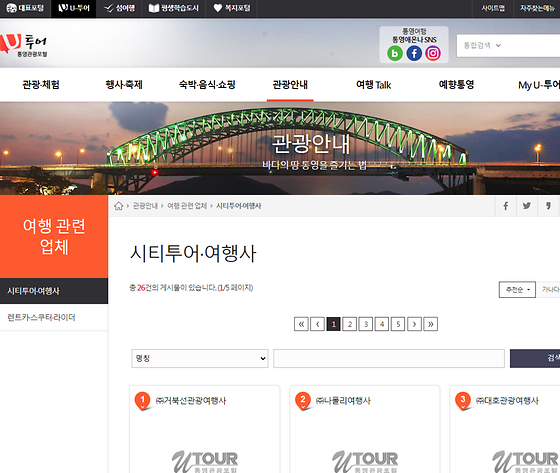This screenshot has width=560, height=473.
Task: Open the 관광·체험 main menu
Action: pyautogui.click(x=41, y=85)
